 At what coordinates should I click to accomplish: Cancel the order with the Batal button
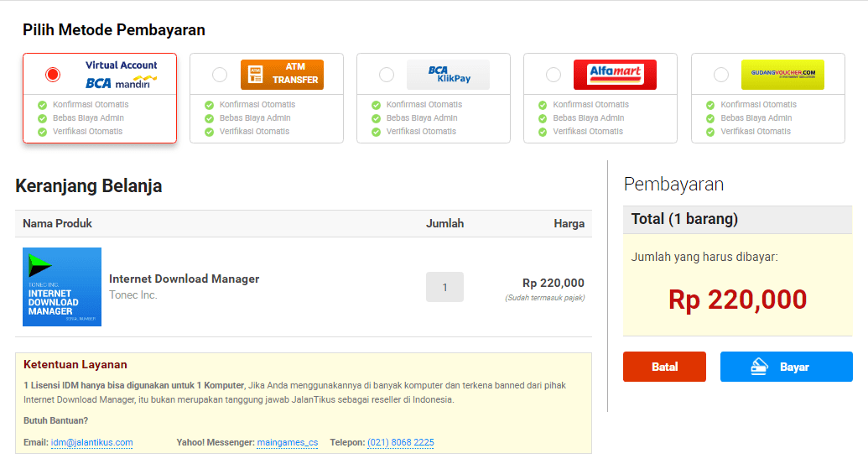pos(664,367)
